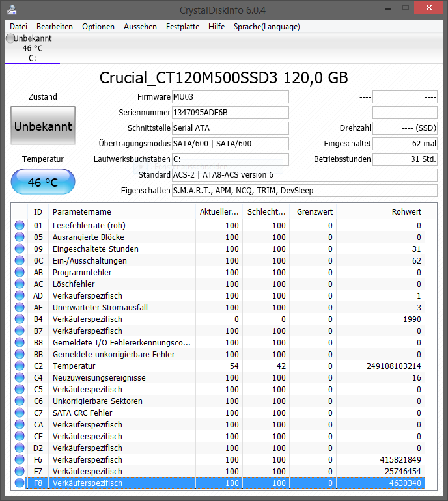448x501 pixels.
Task: Open the Aussehen menu
Action: coord(140,27)
